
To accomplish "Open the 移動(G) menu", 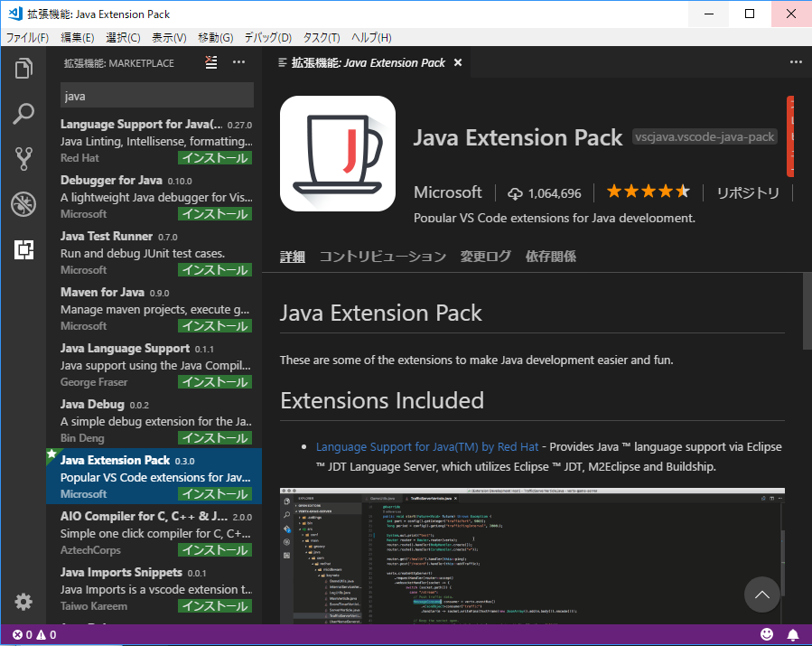I will click(x=216, y=37).
